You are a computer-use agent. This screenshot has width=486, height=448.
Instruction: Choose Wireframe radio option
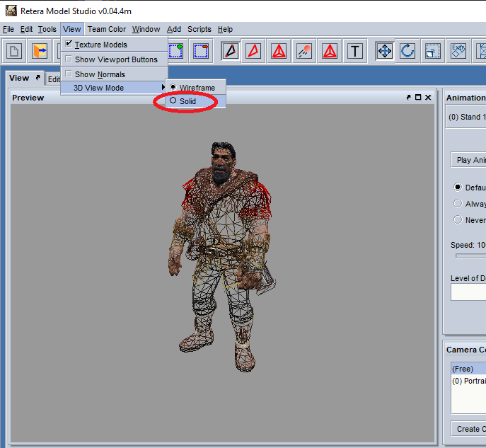196,88
